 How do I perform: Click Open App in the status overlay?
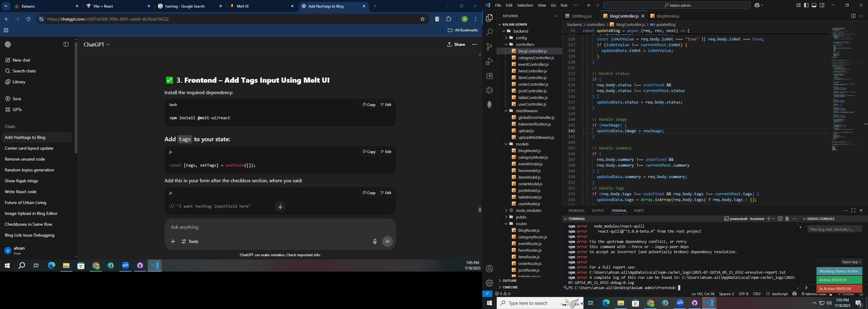point(851,262)
